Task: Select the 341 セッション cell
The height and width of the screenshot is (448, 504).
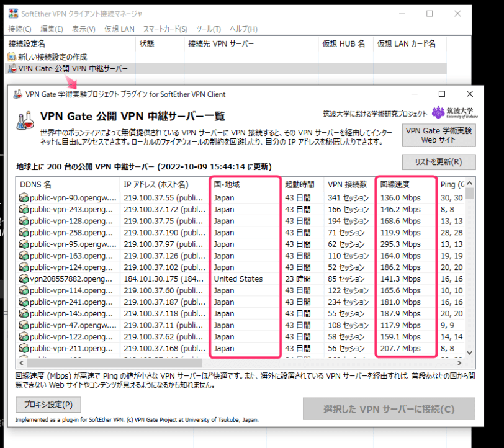Action: tap(348, 198)
